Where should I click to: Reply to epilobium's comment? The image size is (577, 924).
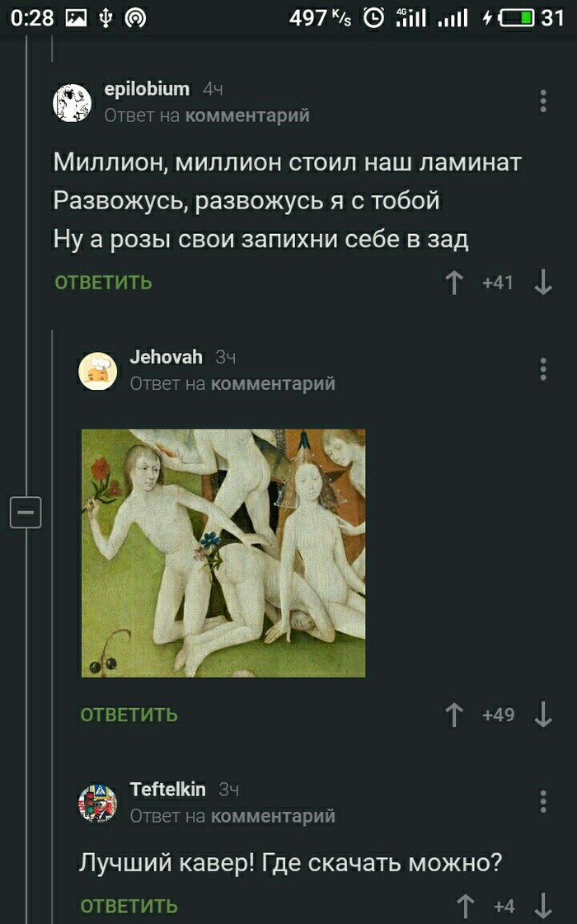click(x=103, y=283)
